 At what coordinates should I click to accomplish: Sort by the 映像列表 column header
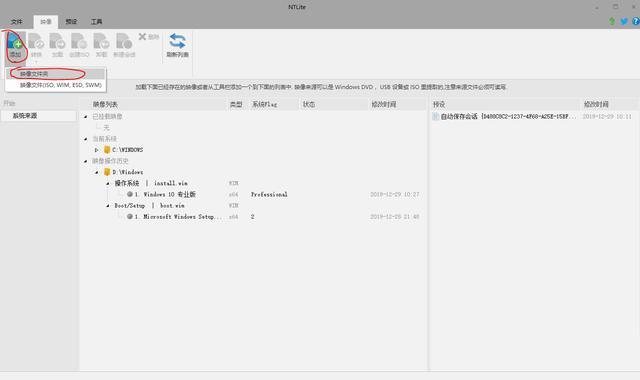(153, 104)
